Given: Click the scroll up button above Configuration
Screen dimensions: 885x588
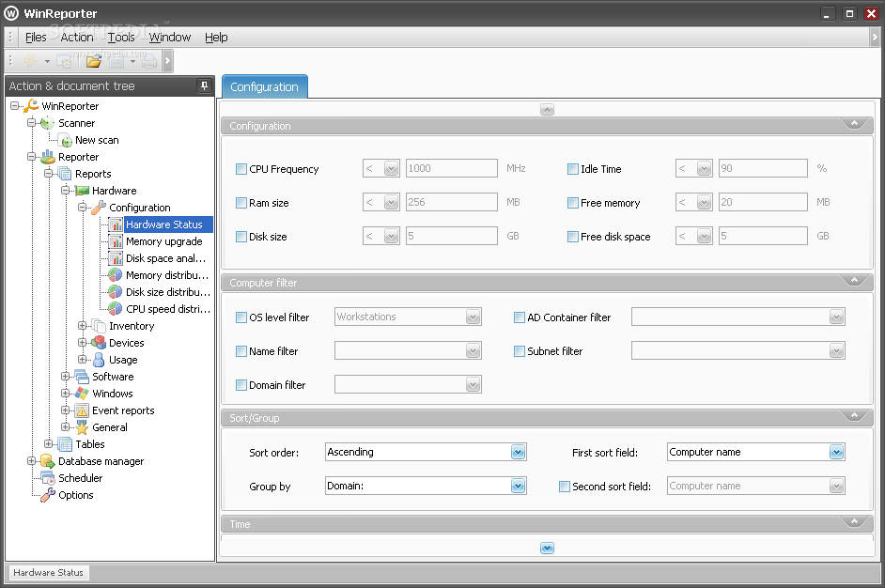Looking at the screenshot, I should pyautogui.click(x=547, y=110).
